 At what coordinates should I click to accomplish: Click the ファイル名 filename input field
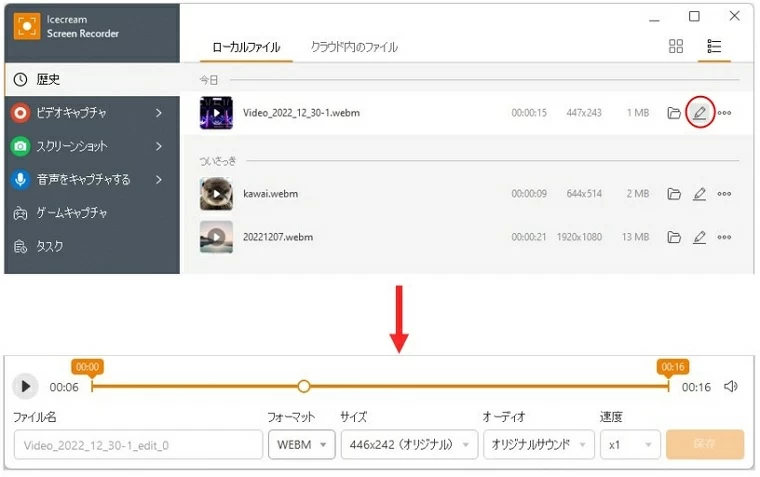tap(138, 444)
